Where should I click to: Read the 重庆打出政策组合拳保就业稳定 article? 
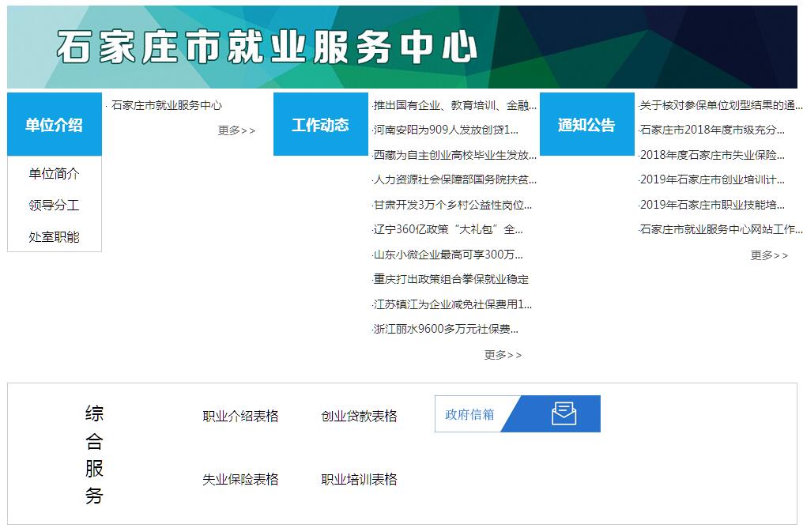451,279
